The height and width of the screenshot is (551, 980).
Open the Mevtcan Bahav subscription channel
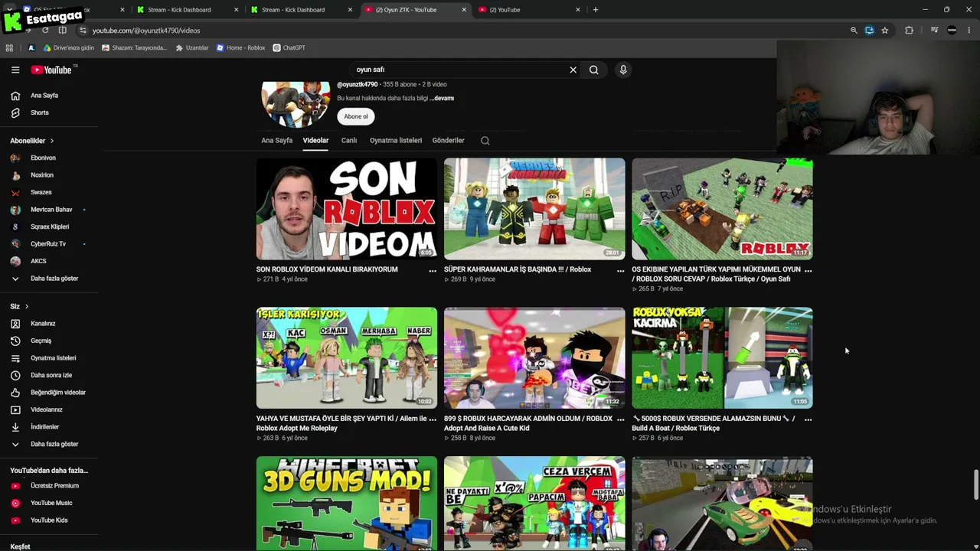(x=51, y=210)
